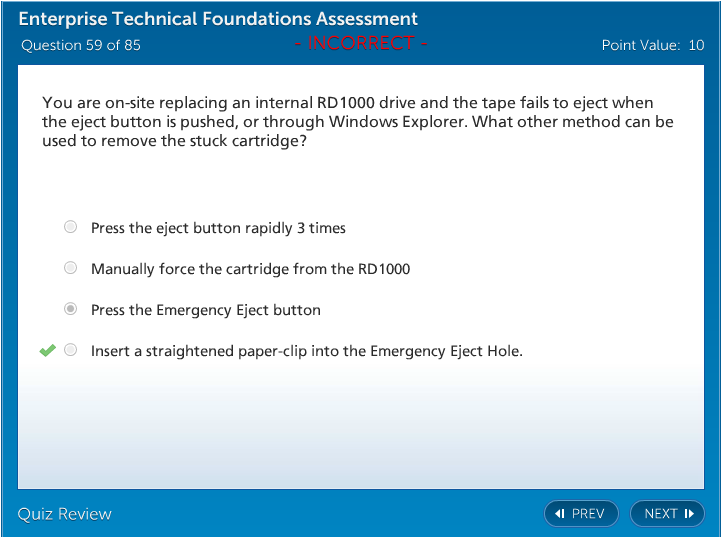Click the 'Point Value: 10' text
Viewport: 721px width, 537px height.
coord(653,45)
